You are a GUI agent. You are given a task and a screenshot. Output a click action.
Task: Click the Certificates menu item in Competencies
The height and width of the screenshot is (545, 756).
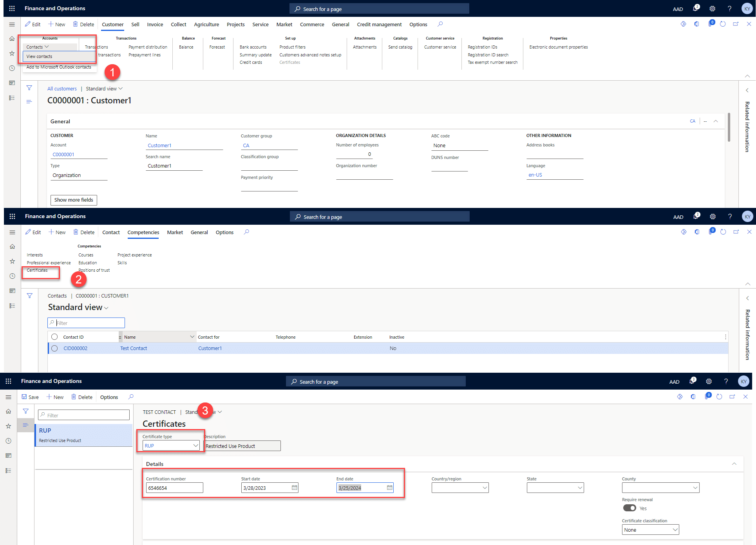point(38,270)
